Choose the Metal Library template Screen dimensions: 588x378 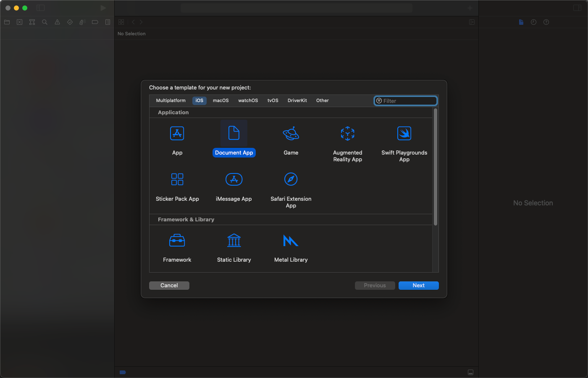coord(291,248)
